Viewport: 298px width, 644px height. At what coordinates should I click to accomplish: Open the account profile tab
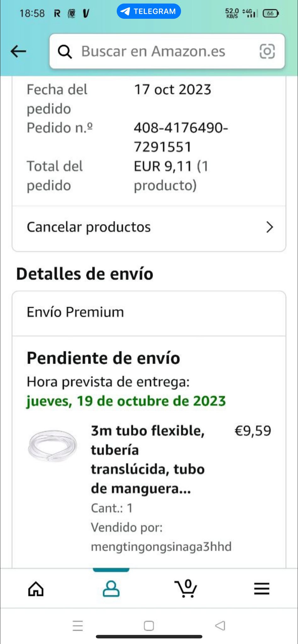[111, 589]
